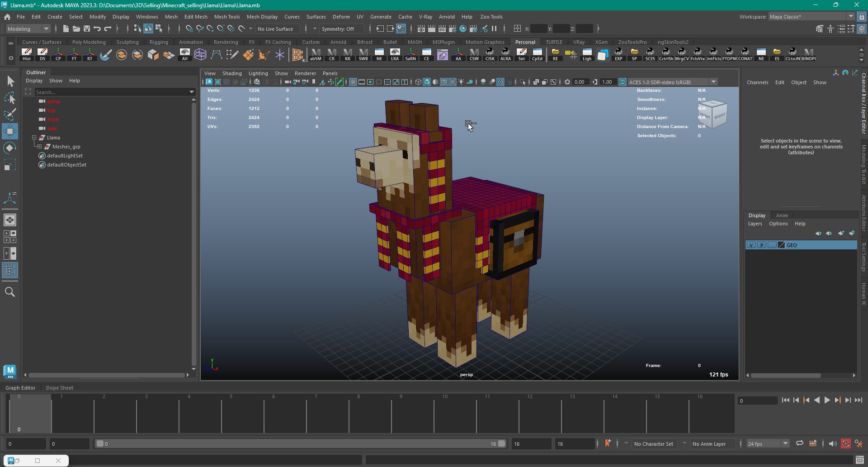
Task: Click the GEO layer color swatch
Action: click(781, 245)
